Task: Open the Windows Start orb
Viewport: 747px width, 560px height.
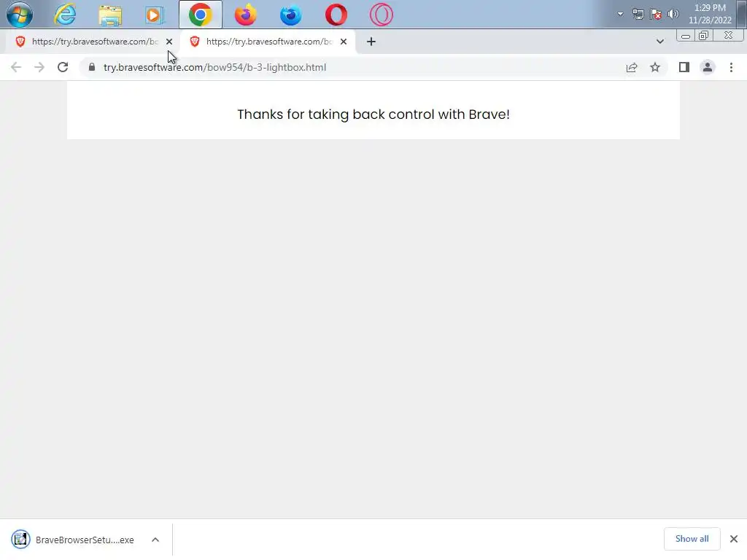Action: (x=20, y=15)
